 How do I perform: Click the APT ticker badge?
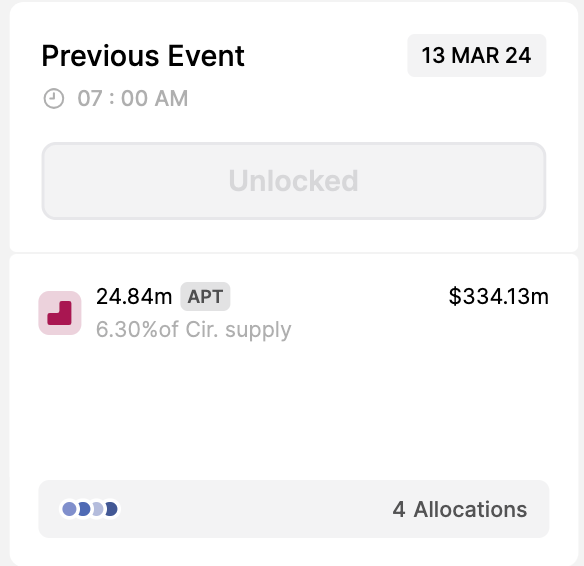click(205, 297)
